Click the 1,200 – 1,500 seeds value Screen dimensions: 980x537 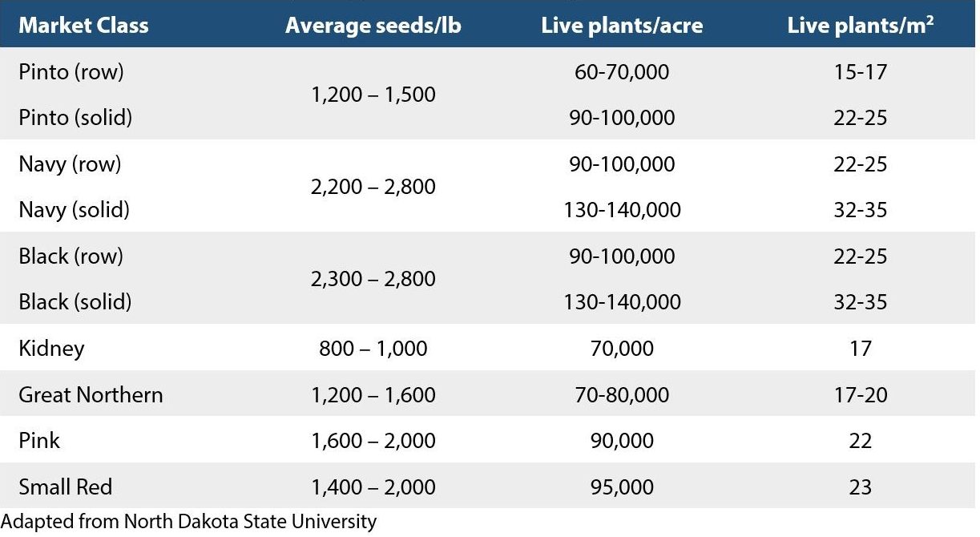point(373,95)
